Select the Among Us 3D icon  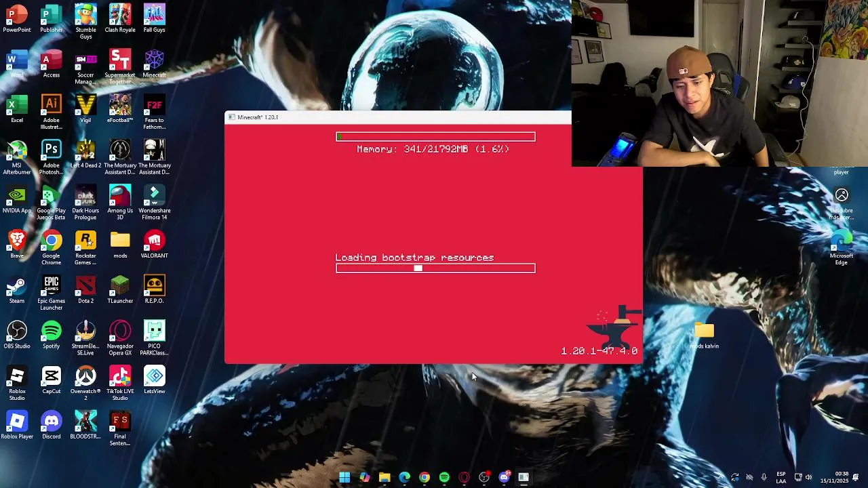[x=120, y=202]
